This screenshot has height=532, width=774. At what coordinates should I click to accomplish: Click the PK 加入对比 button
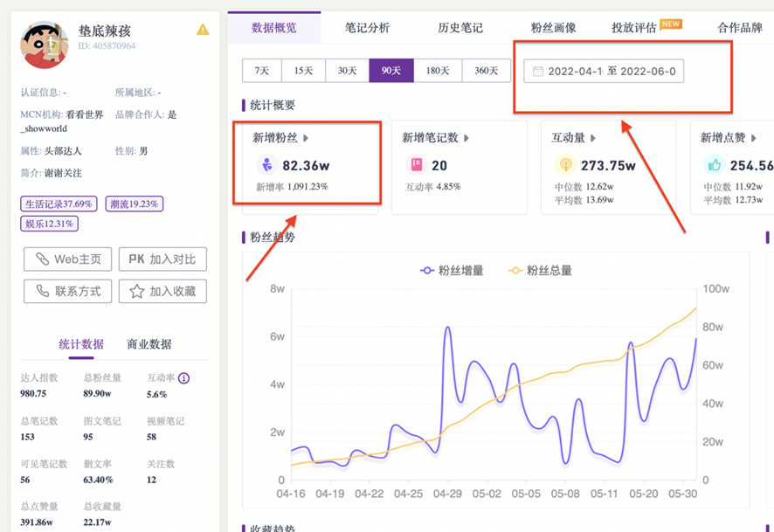click(x=162, y=259)
